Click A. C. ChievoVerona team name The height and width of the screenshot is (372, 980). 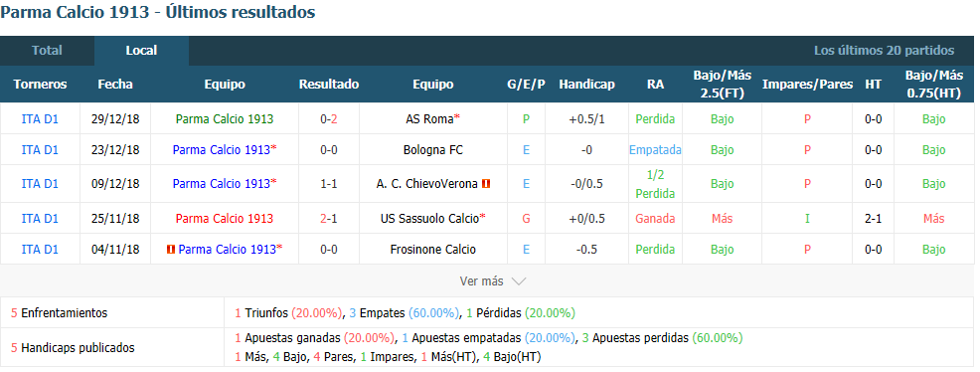(427, 184)
